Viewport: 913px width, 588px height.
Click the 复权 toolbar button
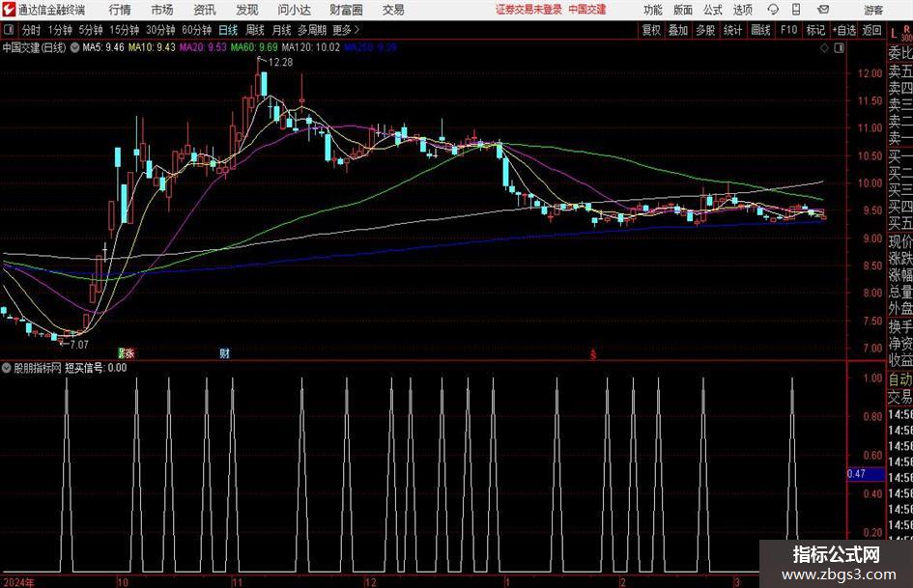[x=651, y=30]
